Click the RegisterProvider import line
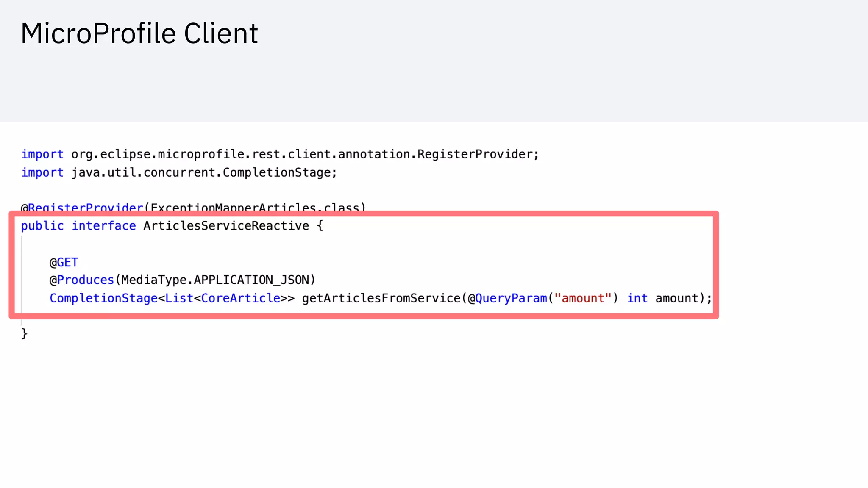The height and width of the screenshot is (488, 868). [x=280, y=154]
